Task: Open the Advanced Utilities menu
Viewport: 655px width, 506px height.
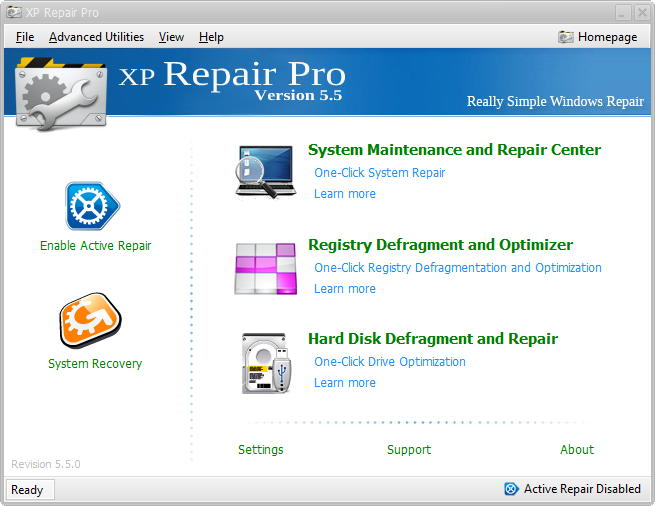Action: click(96, 37)
